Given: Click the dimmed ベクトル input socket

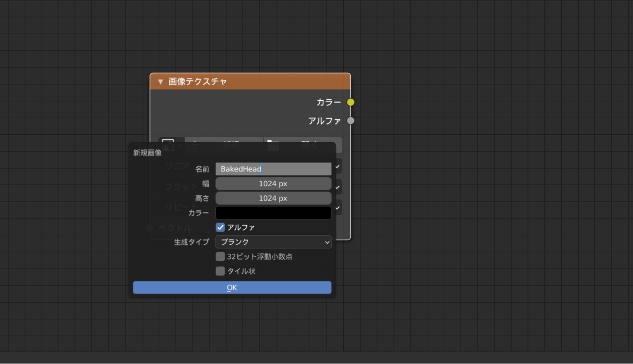Looking at the screenshot, I should 149,228.
